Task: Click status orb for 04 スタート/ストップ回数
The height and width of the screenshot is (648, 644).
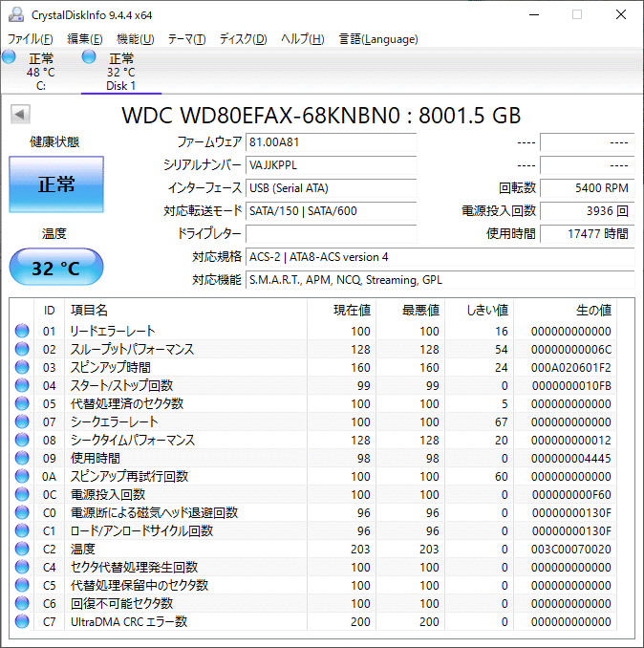Action: (22, 385)
